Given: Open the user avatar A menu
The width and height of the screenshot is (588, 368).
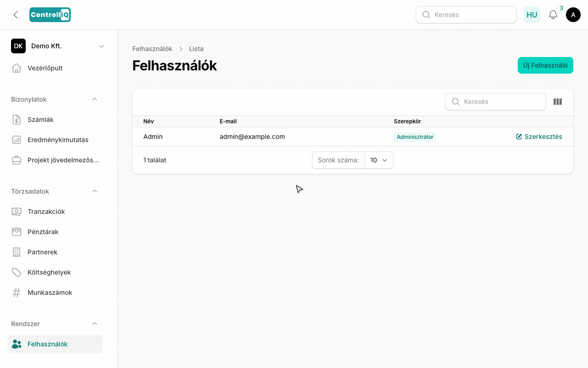Looking at the screenshot, I should click(x=573, y=15).
